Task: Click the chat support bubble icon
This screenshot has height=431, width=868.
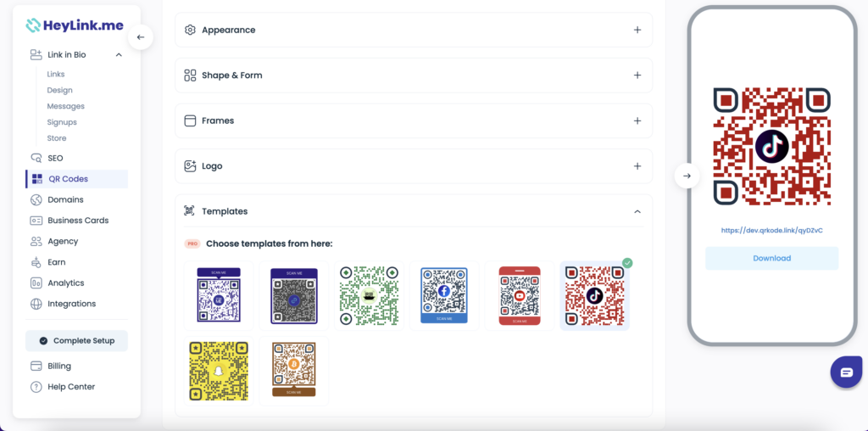Action: [847, 372]
